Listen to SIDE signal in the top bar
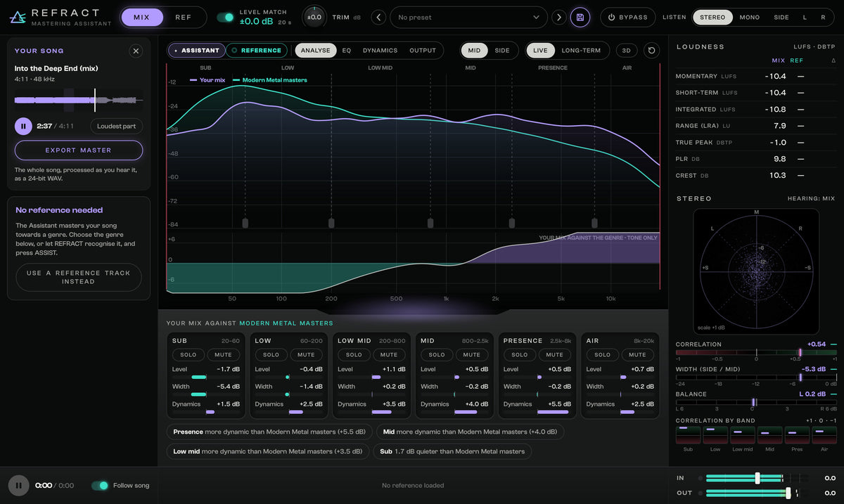 (781, 17)
